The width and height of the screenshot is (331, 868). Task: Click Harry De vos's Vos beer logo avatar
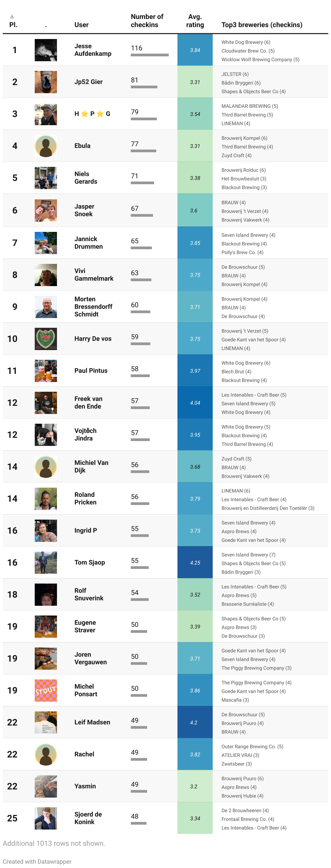tap(46, 339)
